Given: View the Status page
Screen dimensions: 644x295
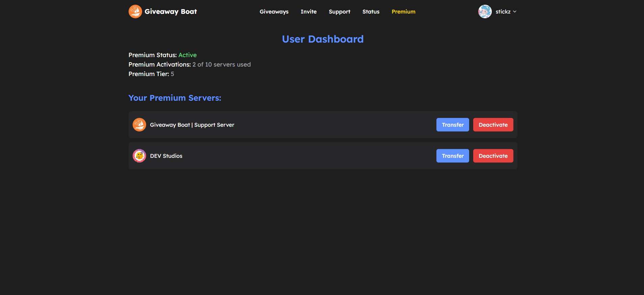Looking at the screenshot, I should (x=371, y=11).
